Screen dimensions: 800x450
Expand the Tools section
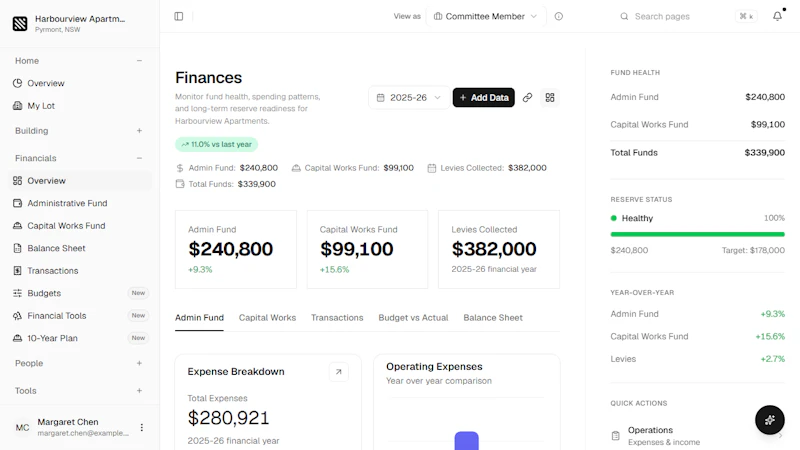pyautogui.click(x=139, y=391)
